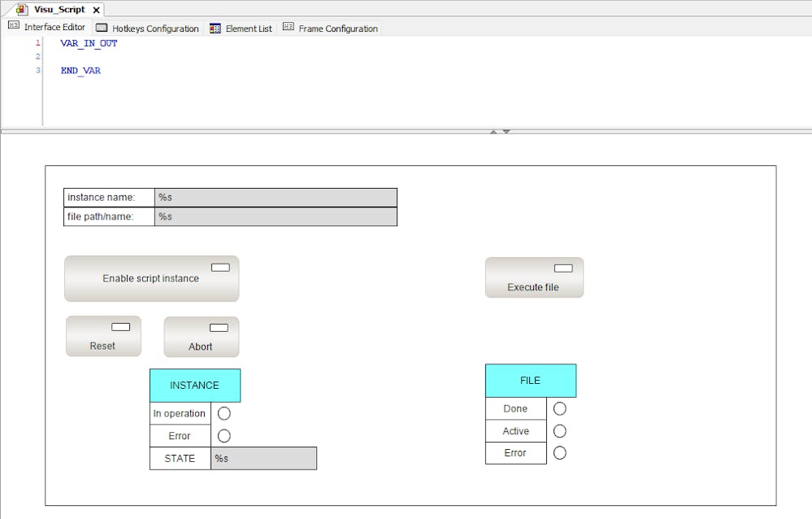This screenshot has height=519, width=812.
Task: Select the cyan INSTANCE header box
Action: point(195,386)
